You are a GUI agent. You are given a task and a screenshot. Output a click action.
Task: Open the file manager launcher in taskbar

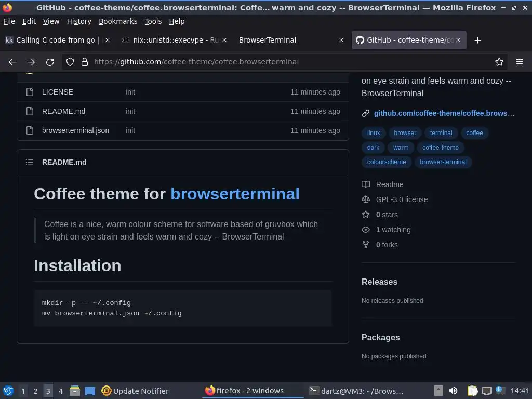pos(75,391)
